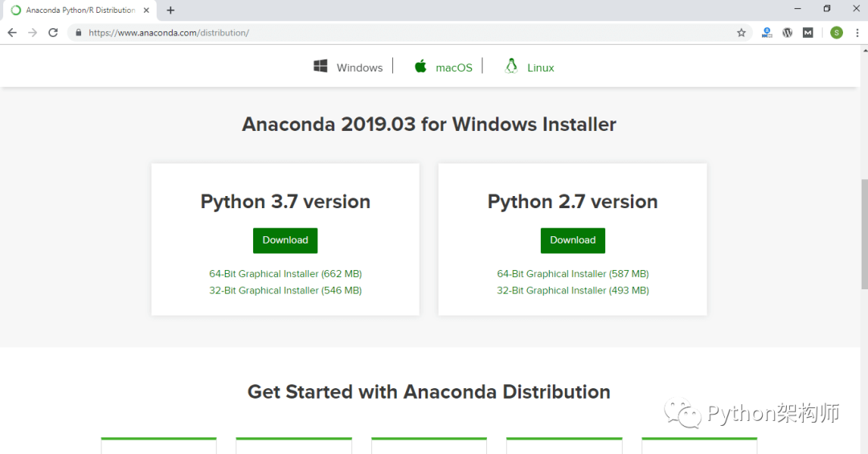This screenshot has height=454, width=868.
Task: Open the Chrome three-dot menu
Action: click(x=857, y=33)
